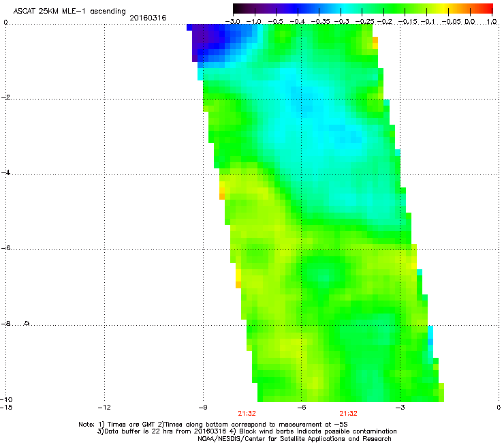The width and height of the screenshot is (504, 443).
Task: Pick the red end of the colorbar
Action: [486, 9]
